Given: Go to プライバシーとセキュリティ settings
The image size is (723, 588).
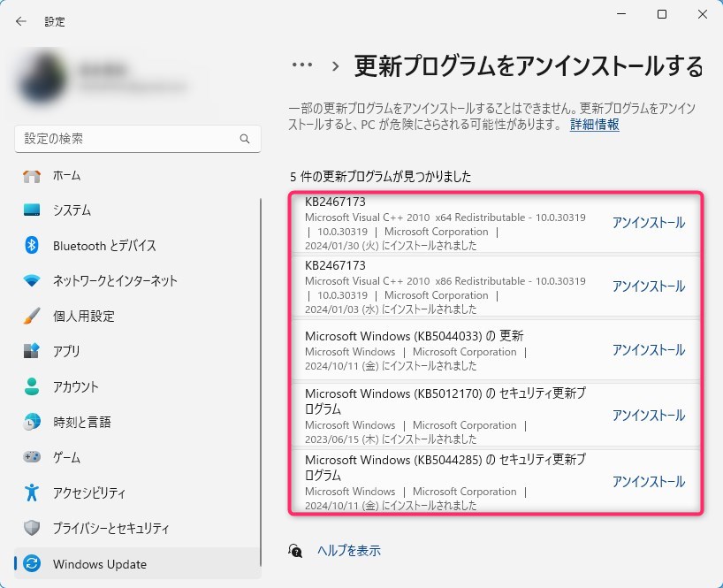Looking at the screenshot, I should [x=110, y=529].
